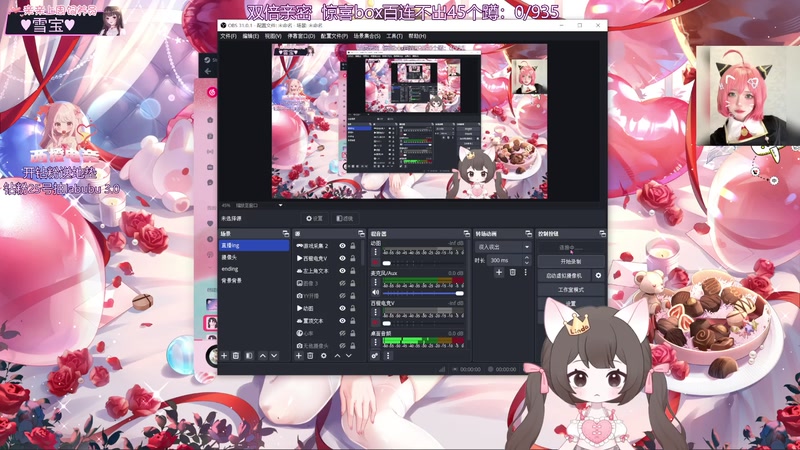Unmute the 百橙电竞V mixer channel red speaker

[376, 323]
